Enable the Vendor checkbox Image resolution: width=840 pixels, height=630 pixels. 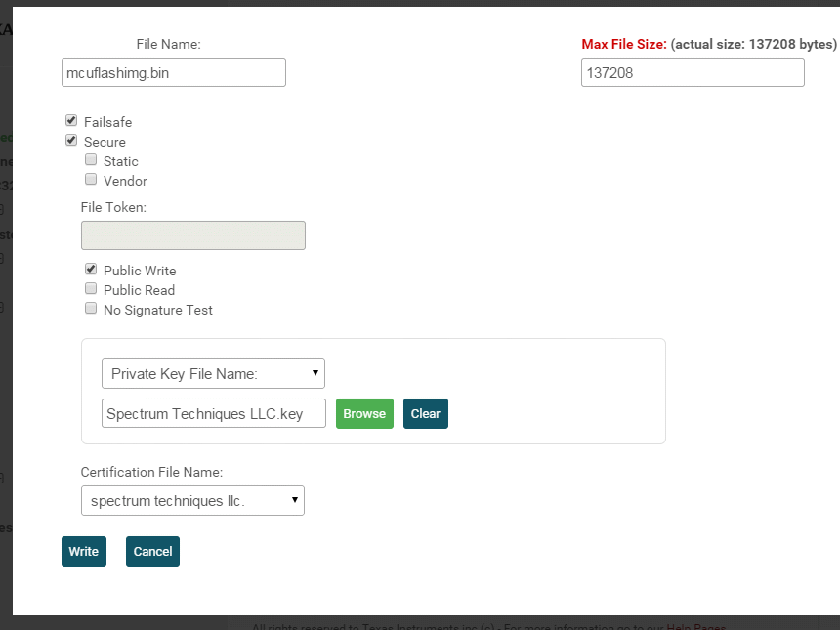[91, 180]
